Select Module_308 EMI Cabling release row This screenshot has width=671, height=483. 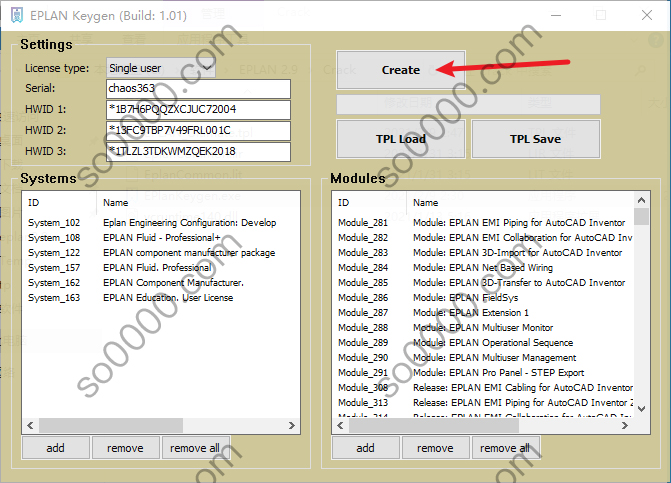pos(483,388)
